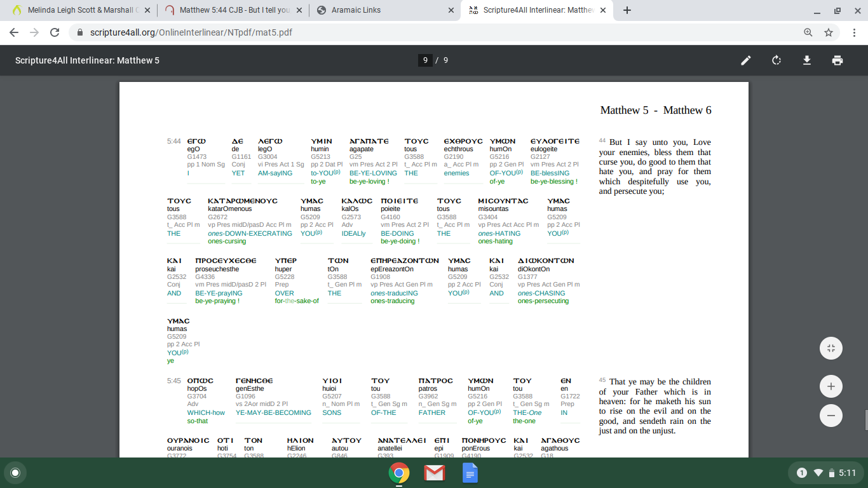Reload the page with the refresh icon
The height and width of the screenshot is (488, 868).
pyautogui.click(x=55, y=32)
